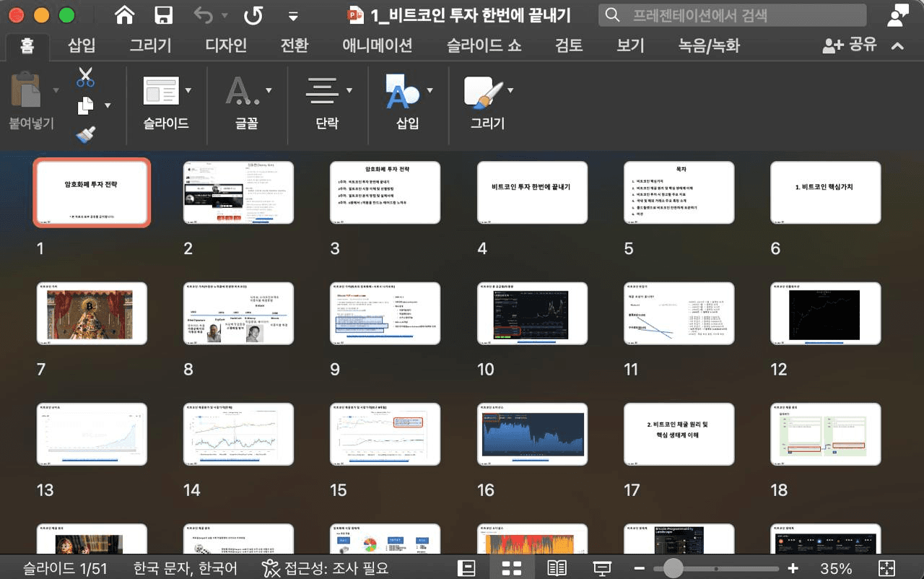Viewport: 924px width, 579px height.
Task: Click the zoom in plus button
Action: (x=793, y=568)
